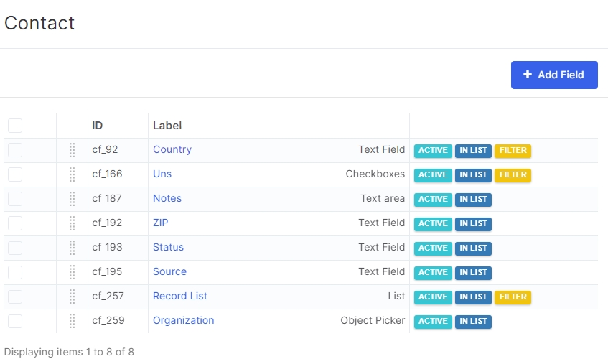
Task: Click the drag handle for Record List
Action: (x=72, y=297)
